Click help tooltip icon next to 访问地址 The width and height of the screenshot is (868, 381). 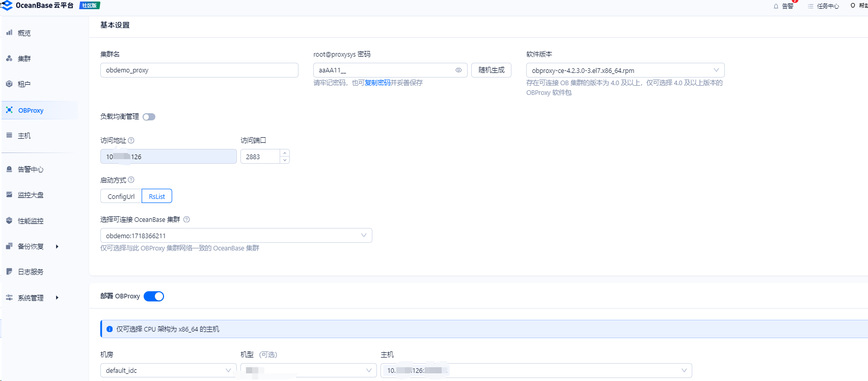point(131,140)
